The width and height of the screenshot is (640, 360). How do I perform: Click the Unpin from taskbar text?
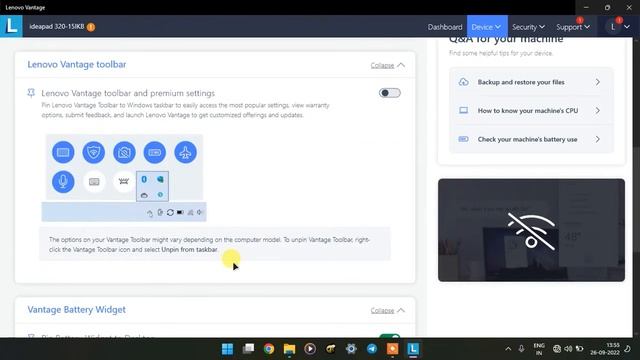[189, 249]
